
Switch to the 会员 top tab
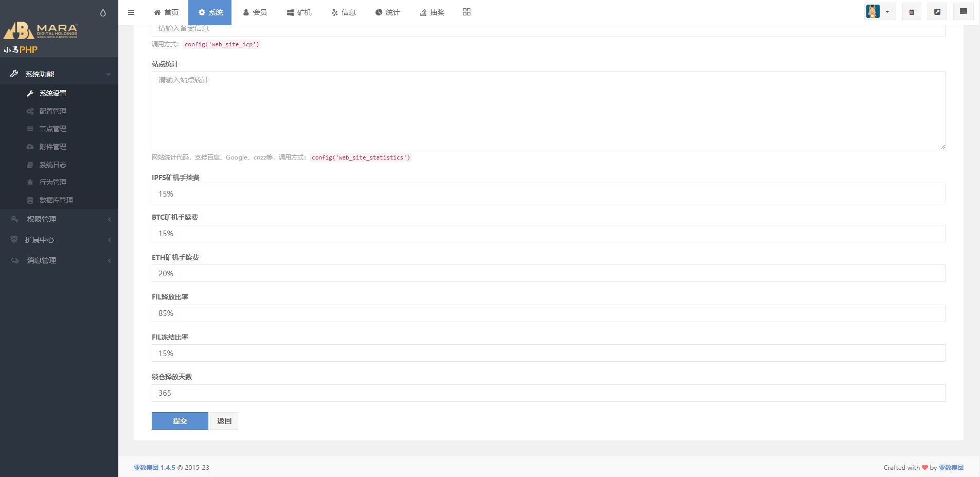(x=255, y=12)
